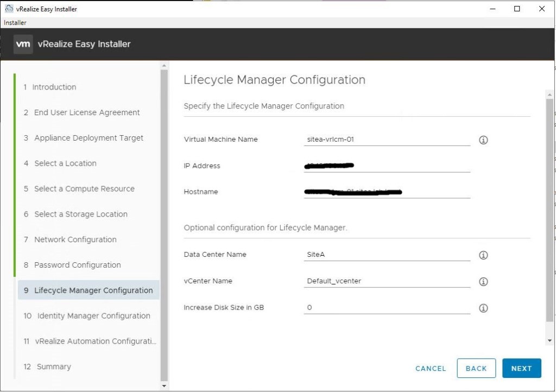Click the VMware vm logo in header
The height and width of the screenshot is (392, 556).
click(x=23, y=44)
